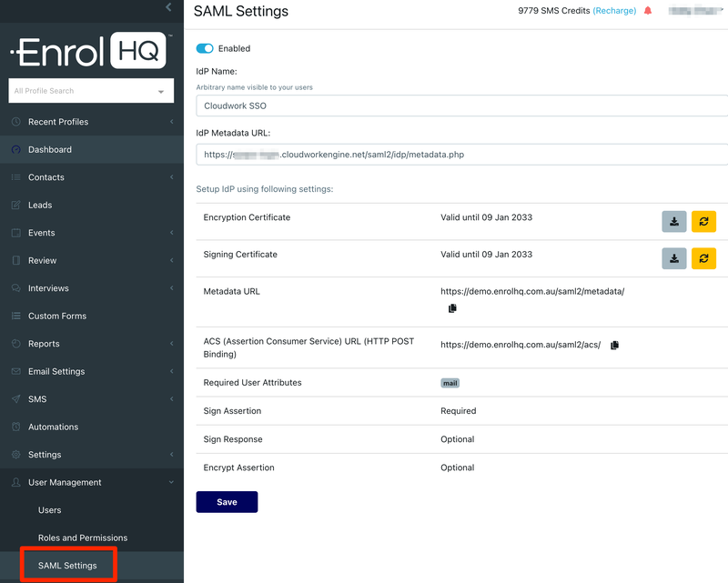Click inside the IdP Name field
Screen dimensions: 728x583
[x=364, y=106]
